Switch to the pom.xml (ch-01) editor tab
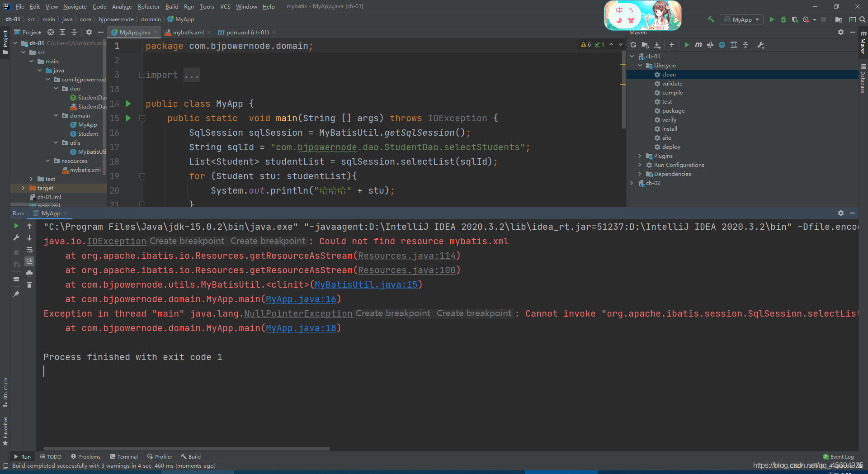Viewport: 868px width, 474px height. point(247,32)
